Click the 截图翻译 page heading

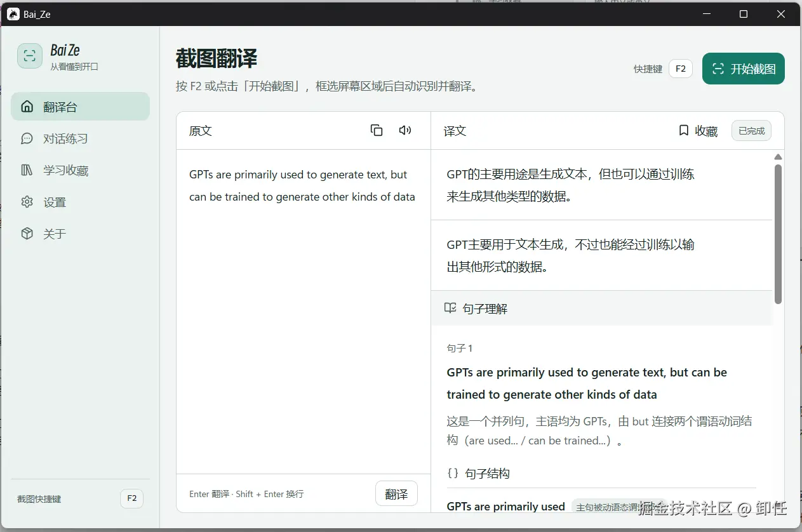pos(217,58)
